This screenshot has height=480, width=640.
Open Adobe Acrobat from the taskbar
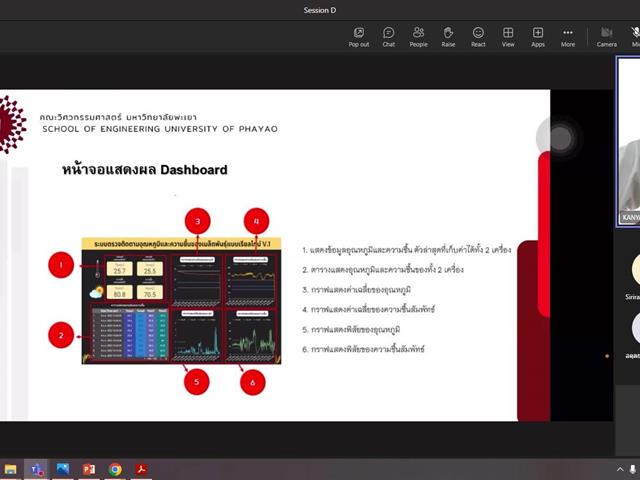tap(141, 469)
